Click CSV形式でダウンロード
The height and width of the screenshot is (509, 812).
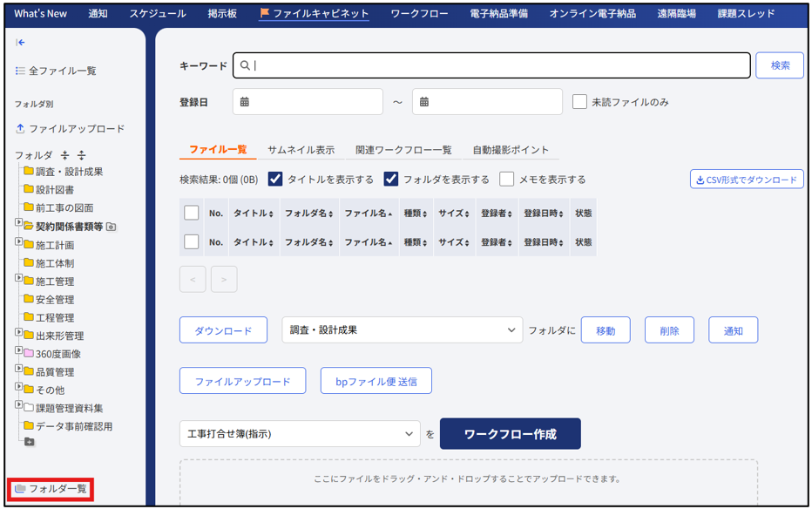(747, 180)
